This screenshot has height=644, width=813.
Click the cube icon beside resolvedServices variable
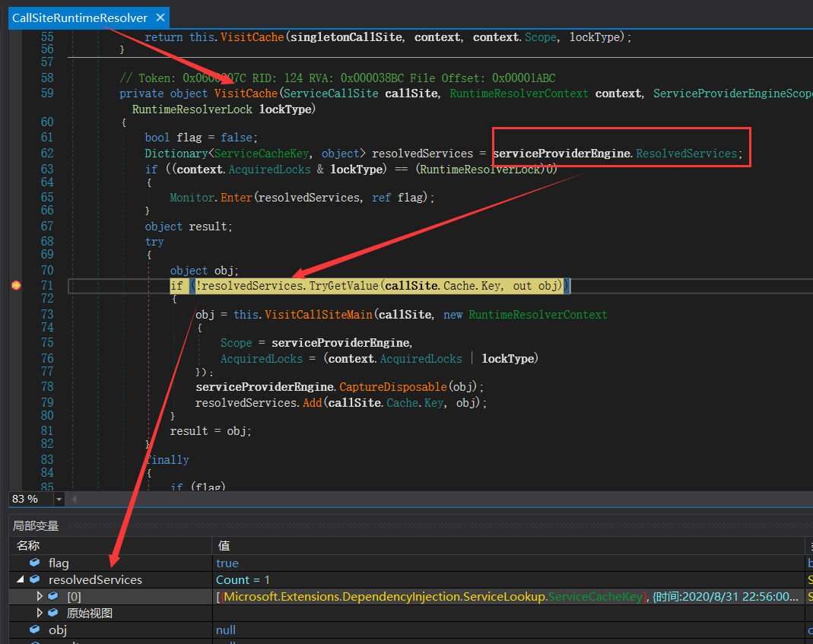coord(35,579)
